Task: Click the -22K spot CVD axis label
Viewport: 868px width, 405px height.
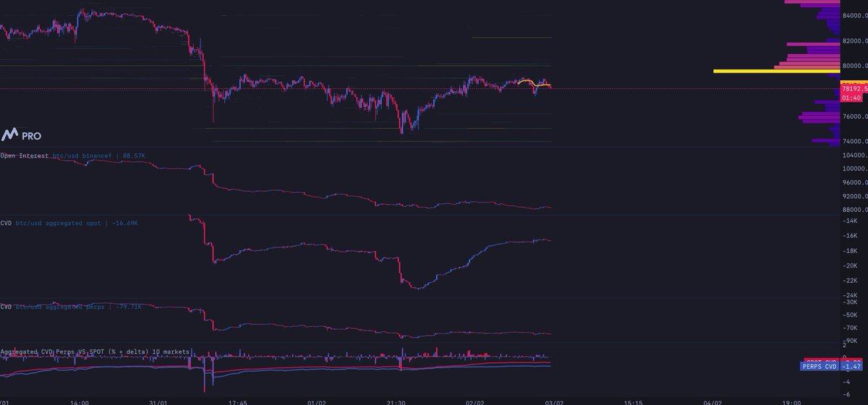Action: click(850, 281)
